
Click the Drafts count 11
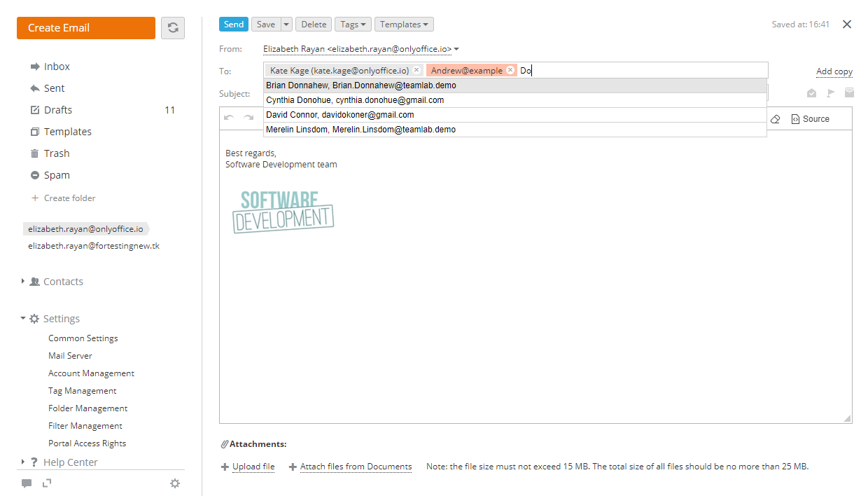point(169,110)
